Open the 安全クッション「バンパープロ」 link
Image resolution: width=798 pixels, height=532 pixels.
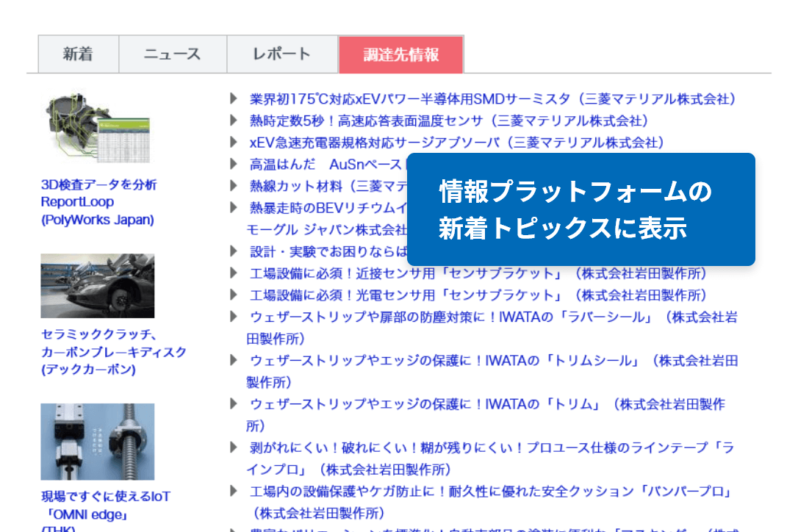pyautogui.click(x=491, y=502)
